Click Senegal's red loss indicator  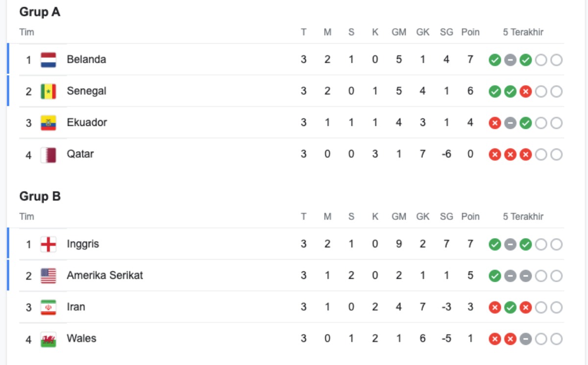point(526,92)
